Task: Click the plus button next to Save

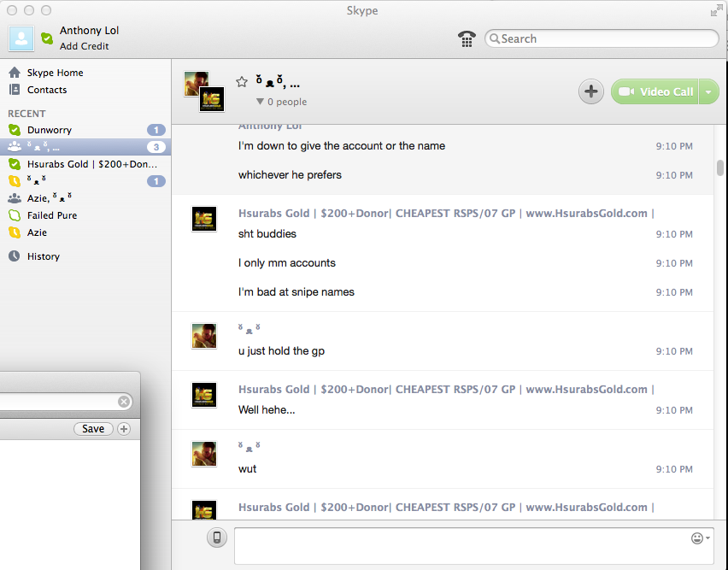Action: (124, 429)
